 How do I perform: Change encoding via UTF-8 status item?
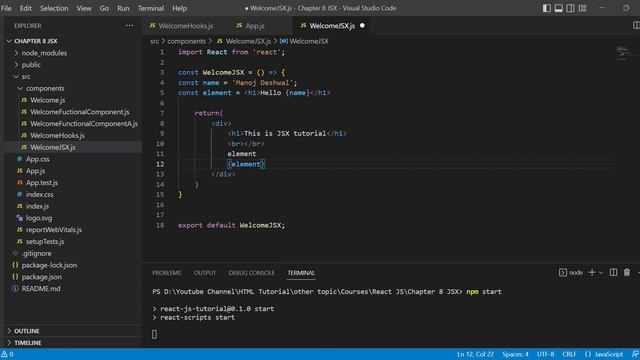(545, 354)
